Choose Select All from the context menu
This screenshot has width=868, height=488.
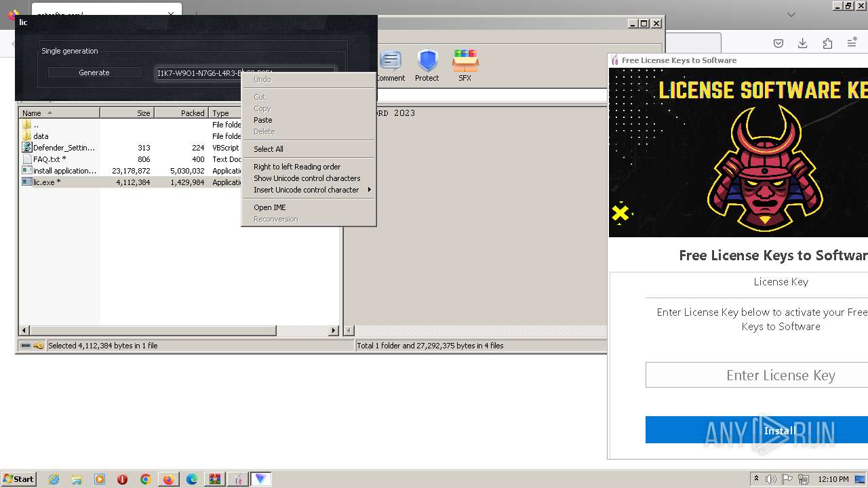coord(309,149)
